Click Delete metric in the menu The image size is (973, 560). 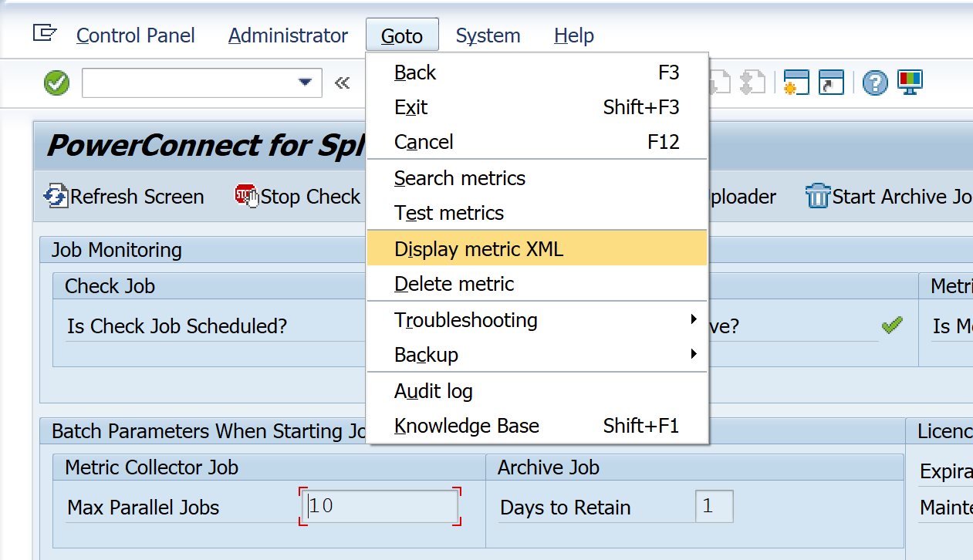click(x=454, y=284)
